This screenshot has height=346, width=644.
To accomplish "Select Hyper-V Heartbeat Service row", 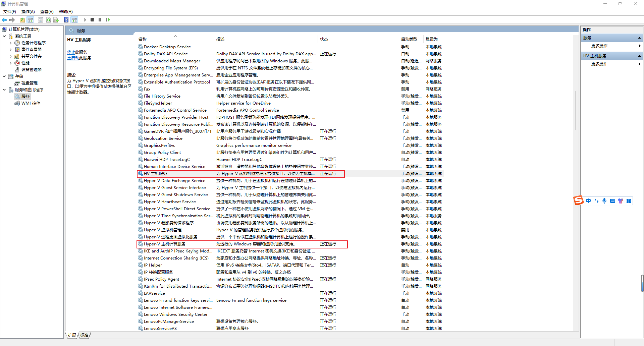I will [x=290, y=202].
